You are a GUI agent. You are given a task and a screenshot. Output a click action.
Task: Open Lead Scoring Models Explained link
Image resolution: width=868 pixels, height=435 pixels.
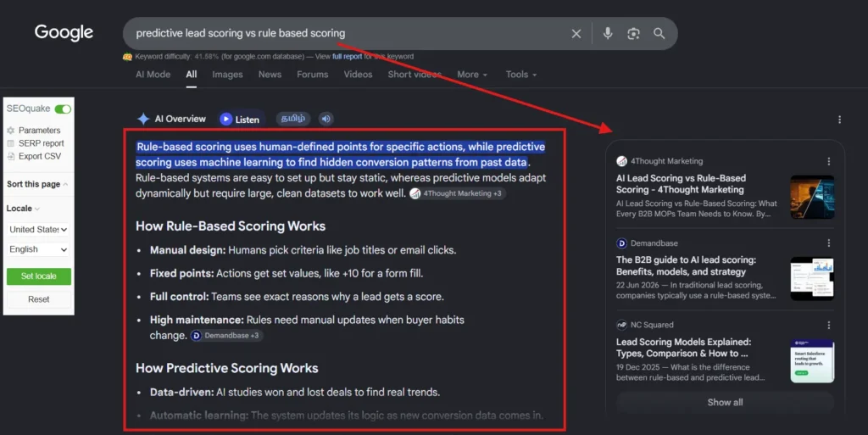point(684,348)
